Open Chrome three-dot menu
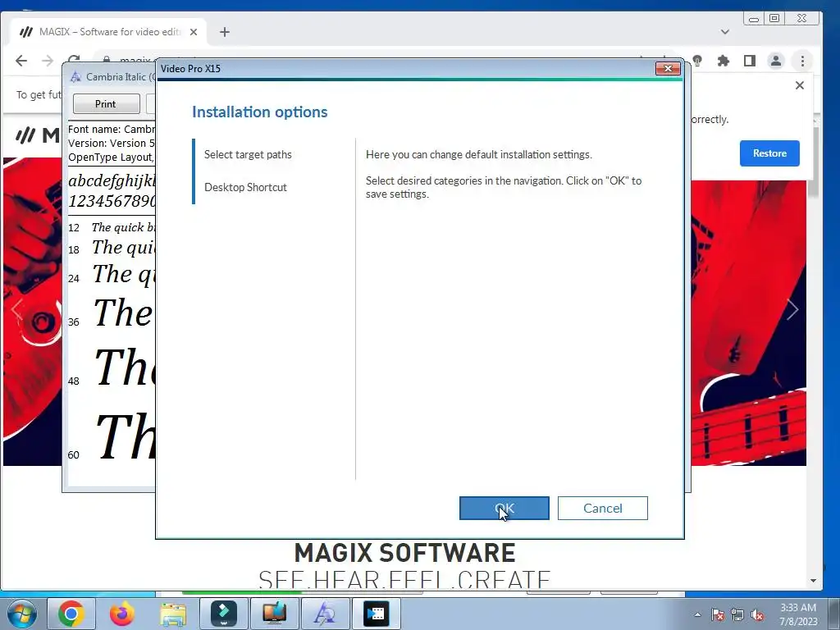The image size is (840, 630). tap(802, 61)
